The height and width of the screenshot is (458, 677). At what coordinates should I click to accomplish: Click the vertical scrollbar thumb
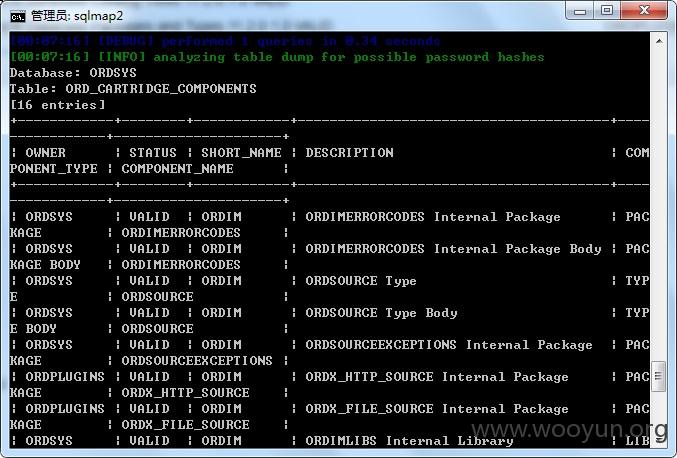(x=658, y=376)
